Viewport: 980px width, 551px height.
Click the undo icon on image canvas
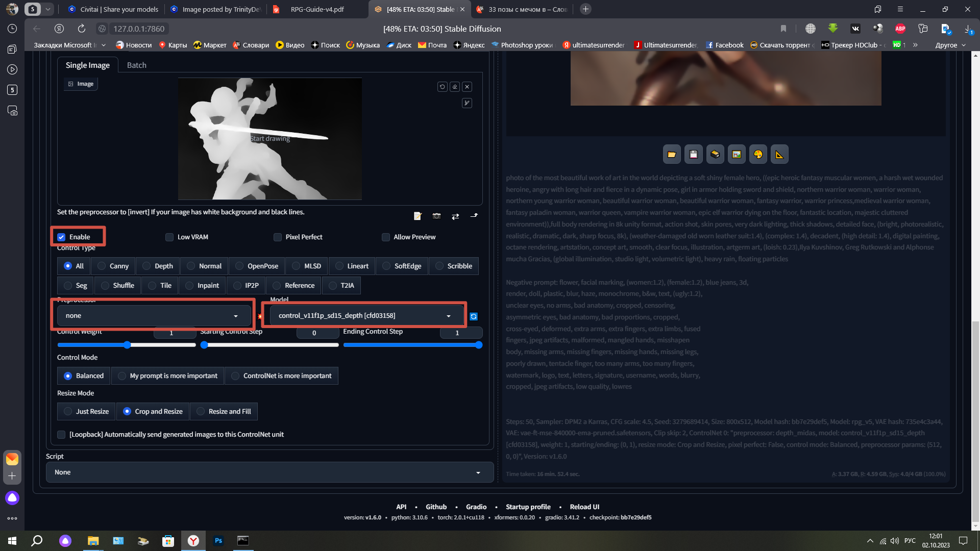(443, 87)
